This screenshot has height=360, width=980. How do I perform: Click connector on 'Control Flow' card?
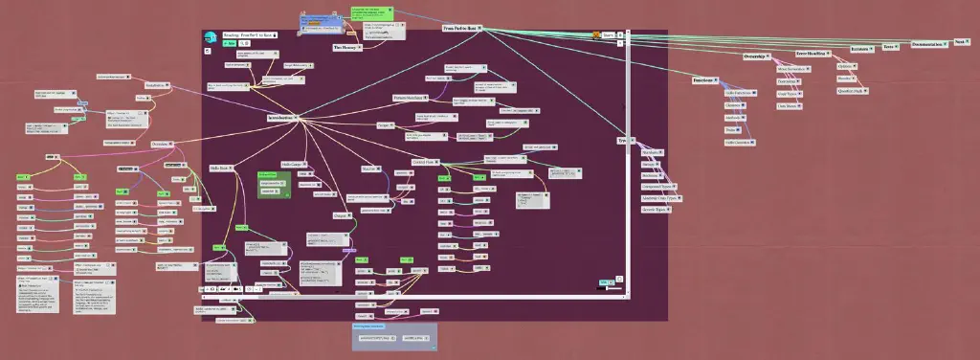click(x=437, y=162)
